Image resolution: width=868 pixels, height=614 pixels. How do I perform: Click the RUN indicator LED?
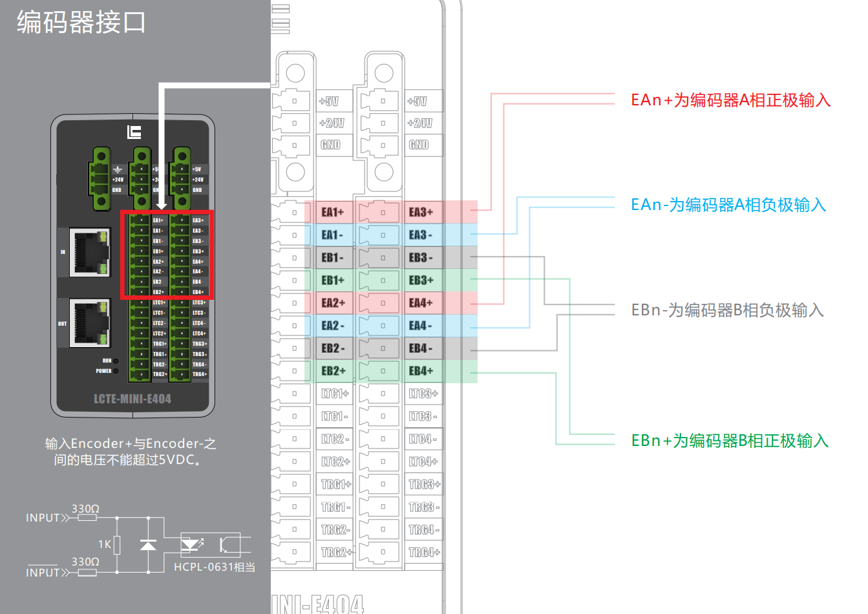116,361
